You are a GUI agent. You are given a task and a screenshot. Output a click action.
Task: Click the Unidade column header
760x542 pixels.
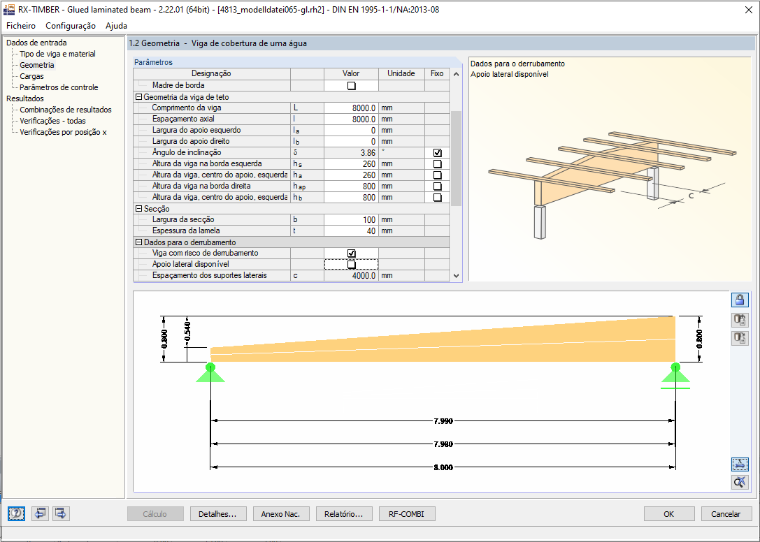tap(401, 74)
